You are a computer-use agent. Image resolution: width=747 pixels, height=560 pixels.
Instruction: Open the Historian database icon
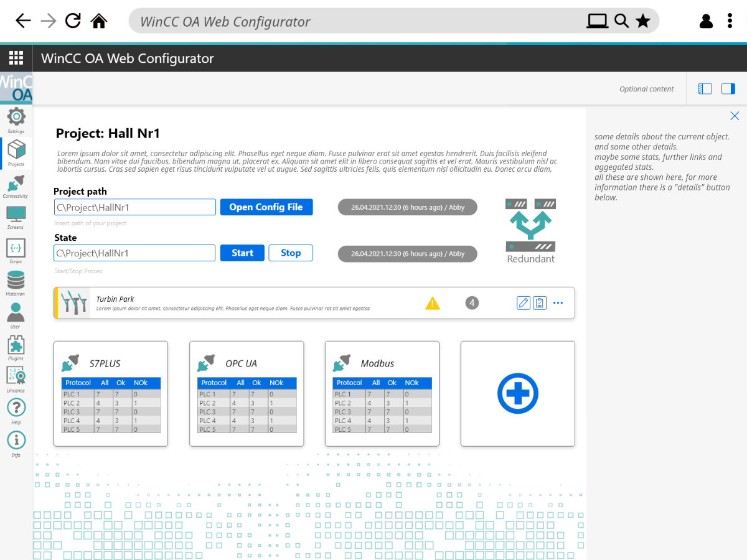click(x=16, y=280)
